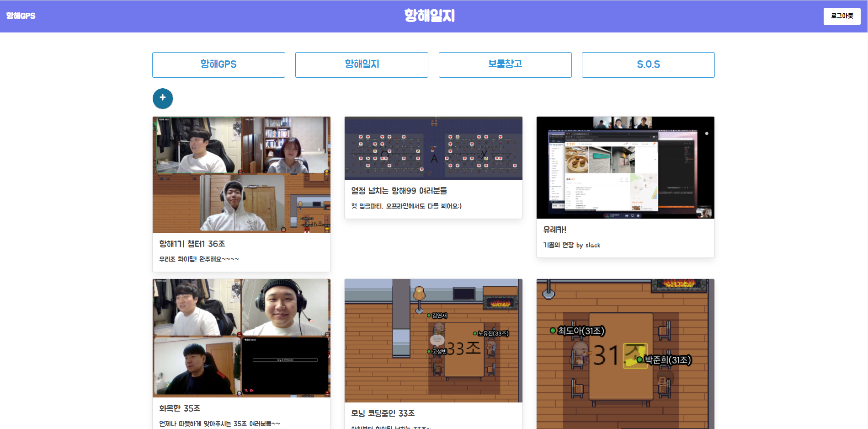
Task: Open the 31조 game room card image
Action: pos(625,354)
